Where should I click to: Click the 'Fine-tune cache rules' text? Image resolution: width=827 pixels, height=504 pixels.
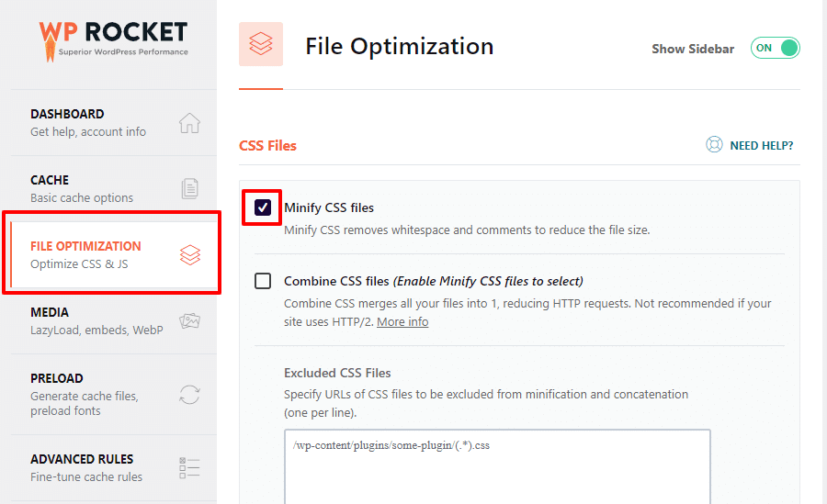(x=86, y=476)
